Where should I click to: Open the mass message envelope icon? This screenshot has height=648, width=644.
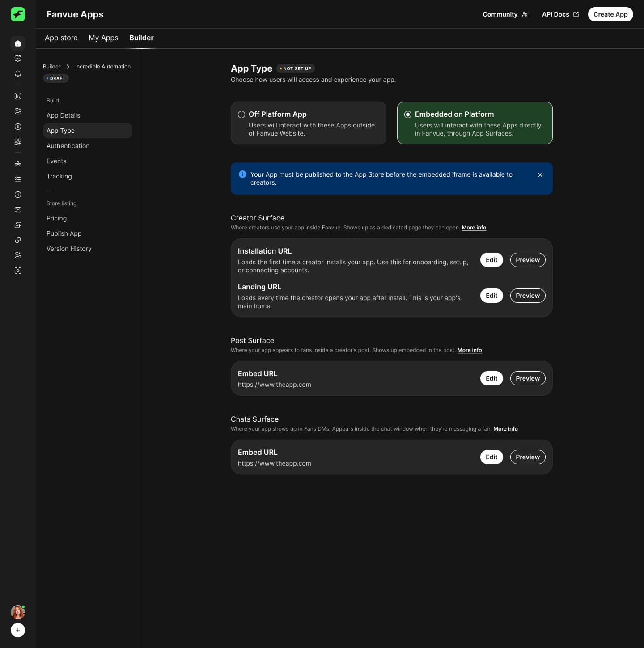click(18, 210)
